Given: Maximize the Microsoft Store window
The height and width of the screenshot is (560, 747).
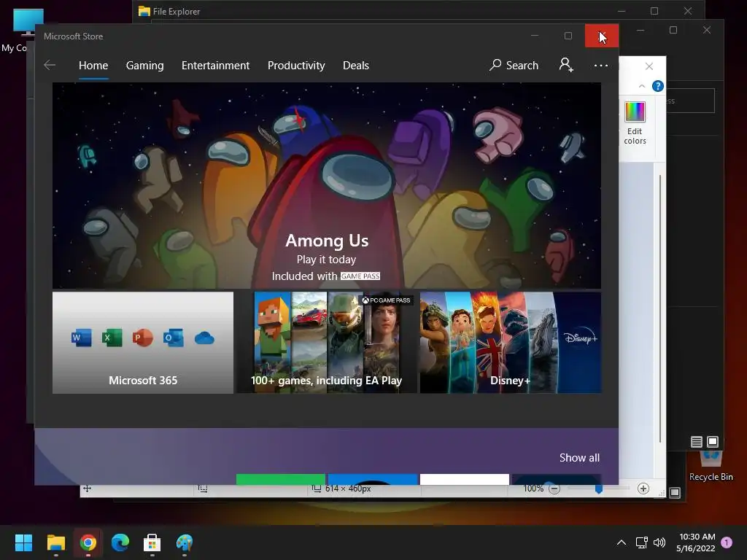Looking at the screenshot, I should coord(568,36).
